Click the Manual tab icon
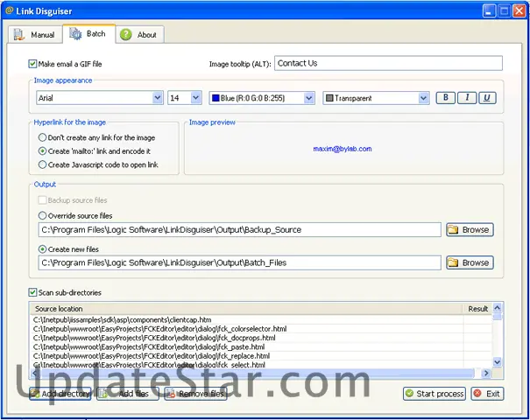 (x=19, y=35)
